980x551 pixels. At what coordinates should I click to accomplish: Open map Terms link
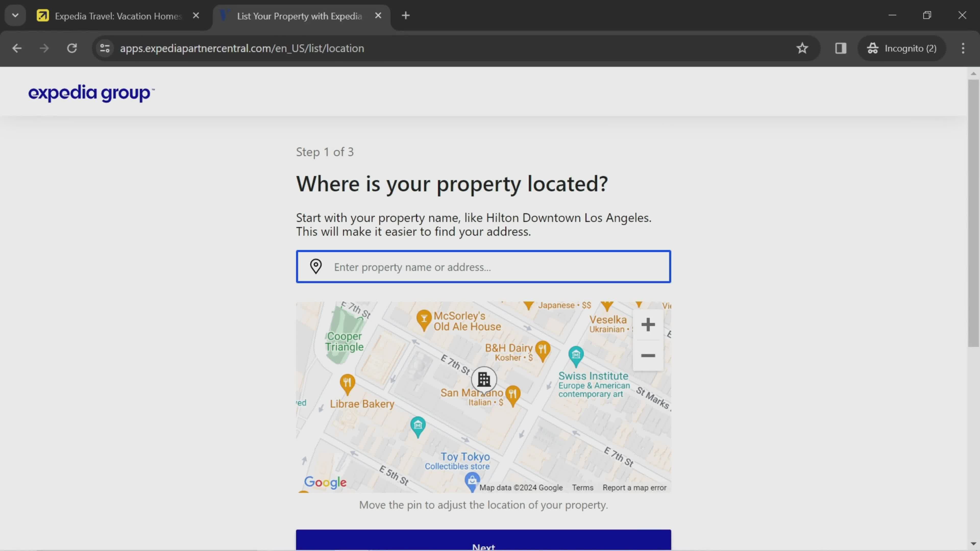point(582,487)
